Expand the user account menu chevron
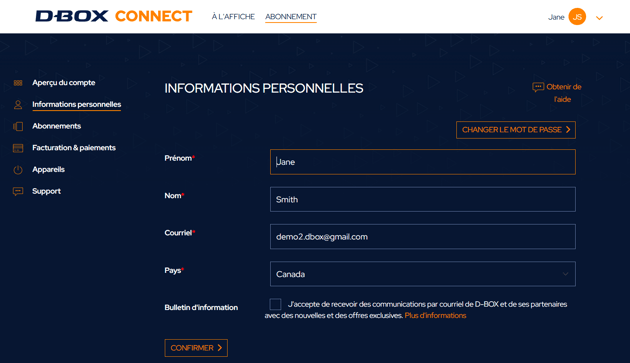The height and width of the screenshot is (363, 630). pyautogui.click(x=599, y=18)
